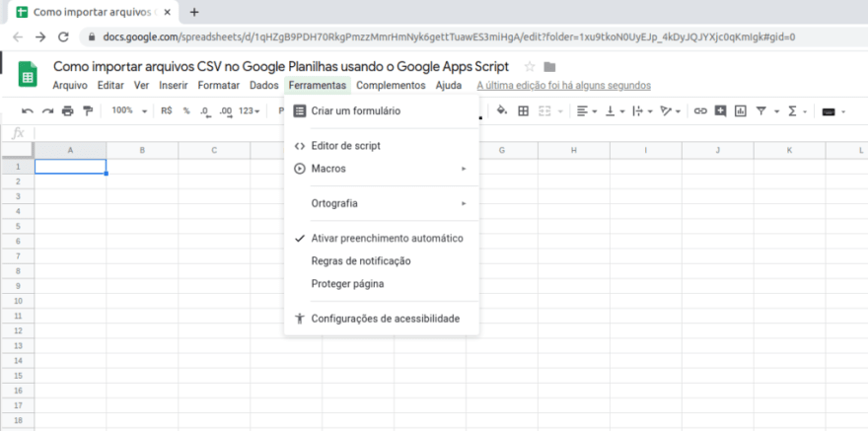Choose Proteger página
This screenshot has width=868, height=431.
tap(382, 284)
